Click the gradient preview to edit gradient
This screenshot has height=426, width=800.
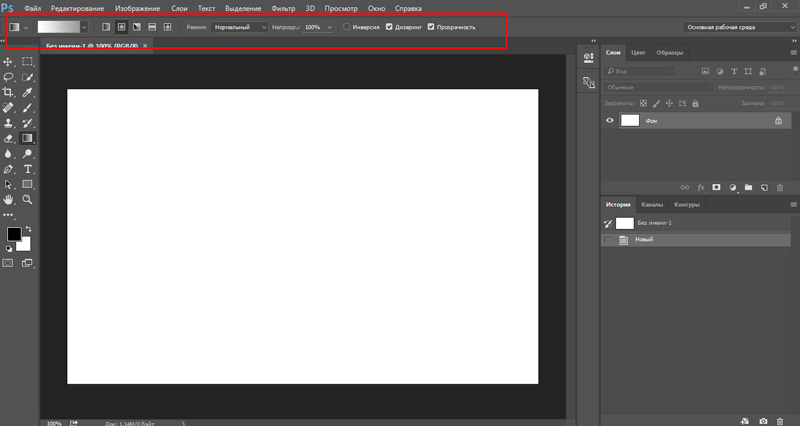click(59, 27)
